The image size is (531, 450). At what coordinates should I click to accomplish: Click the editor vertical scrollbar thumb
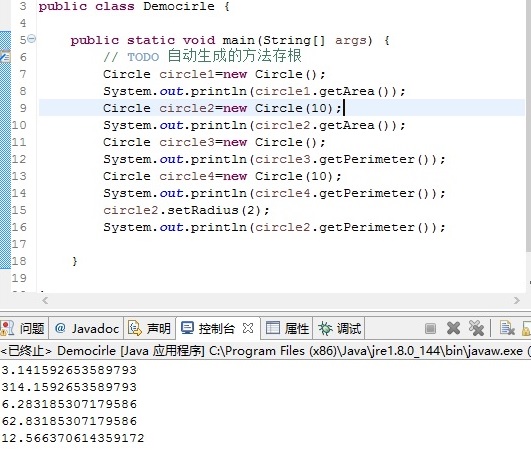[528, 125]
